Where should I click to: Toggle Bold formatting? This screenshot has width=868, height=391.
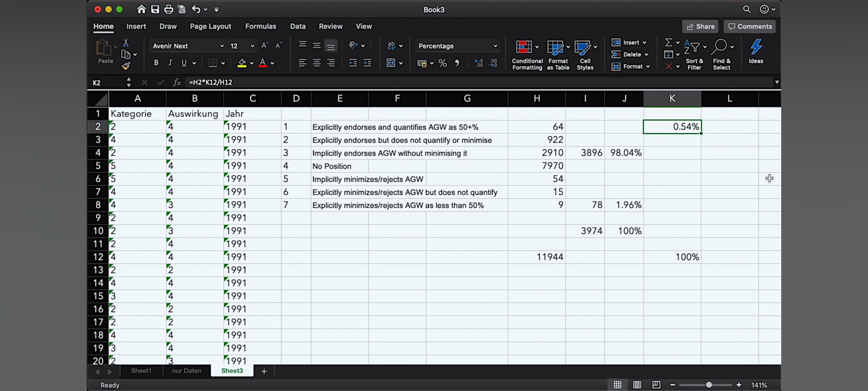click(156, 63)
